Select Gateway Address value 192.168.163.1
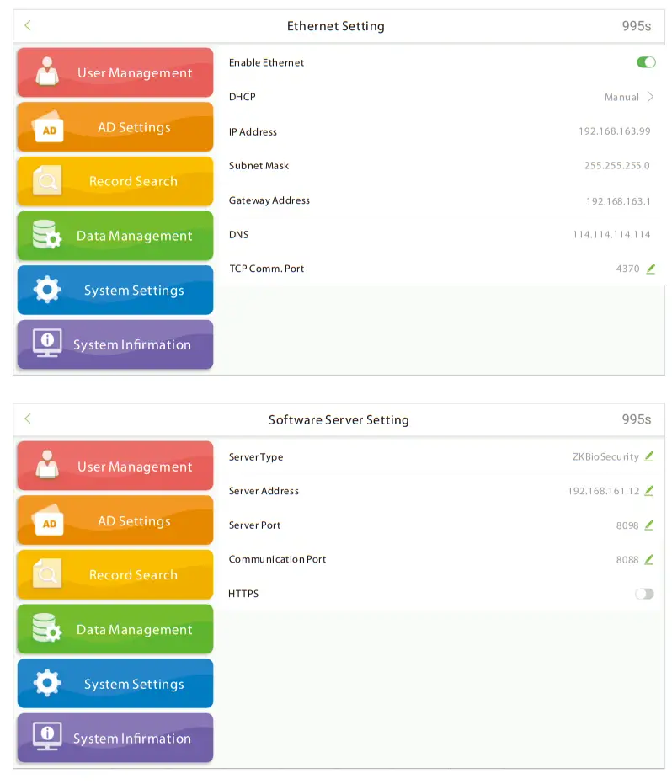 [618, 201]
